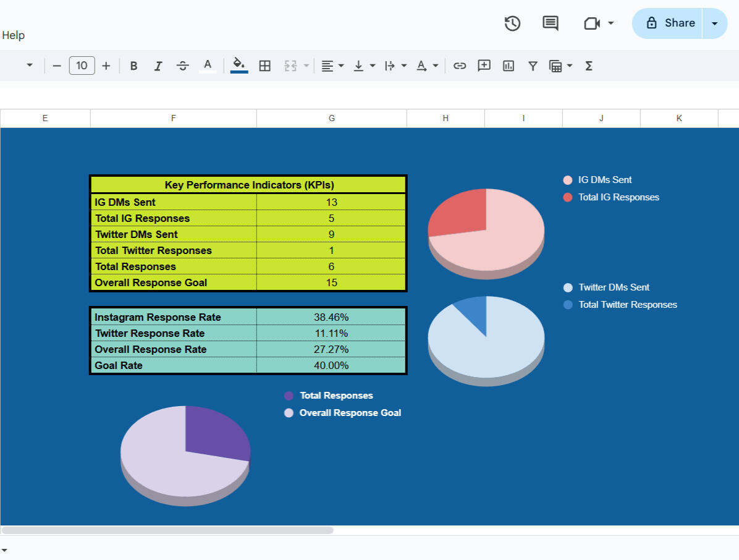Insert a chart

[x=508, y=66]
